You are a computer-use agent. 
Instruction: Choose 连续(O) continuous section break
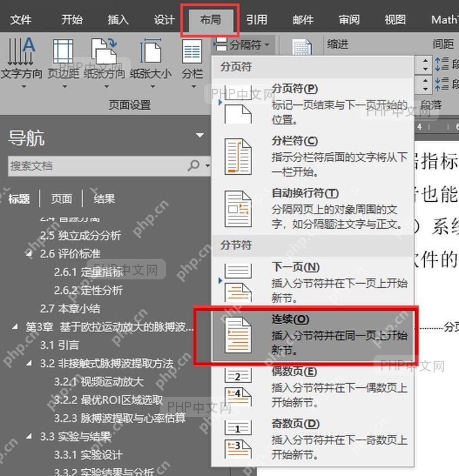pos(313,335)
